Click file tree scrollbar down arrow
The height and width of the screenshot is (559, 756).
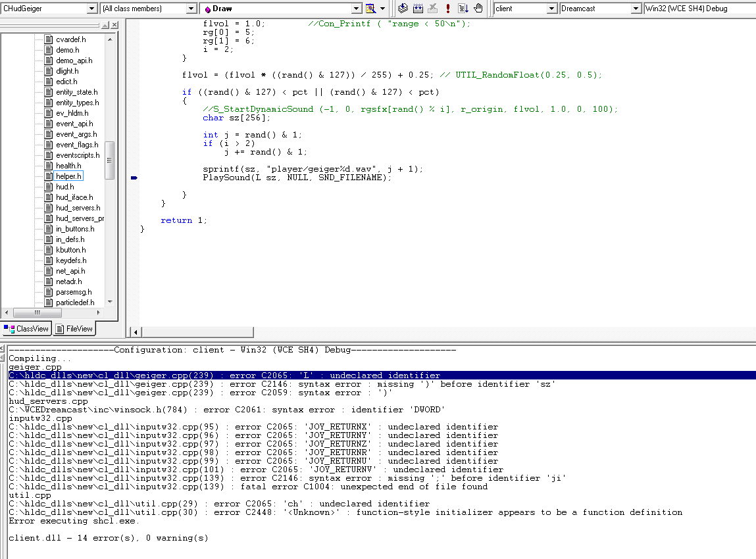point(110,302)
